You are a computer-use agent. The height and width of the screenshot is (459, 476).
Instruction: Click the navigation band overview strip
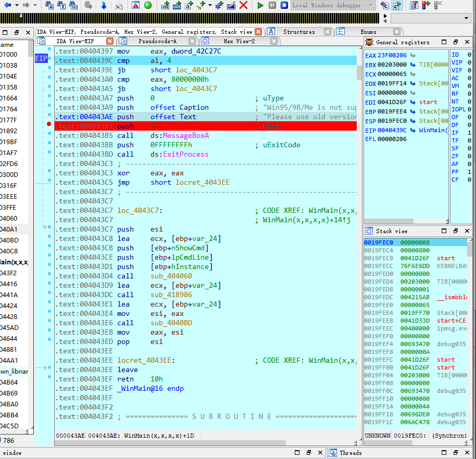187,18
